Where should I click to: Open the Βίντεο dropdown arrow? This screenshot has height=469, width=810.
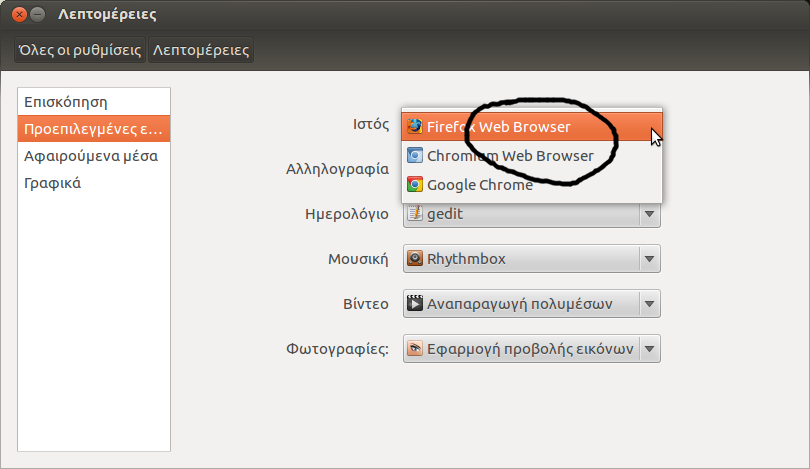649,304
